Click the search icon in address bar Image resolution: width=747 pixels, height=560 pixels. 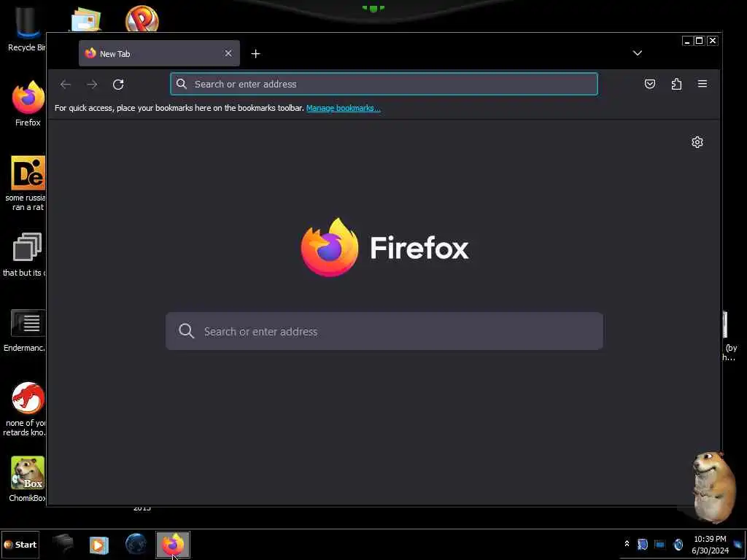(x=181, y=84)
